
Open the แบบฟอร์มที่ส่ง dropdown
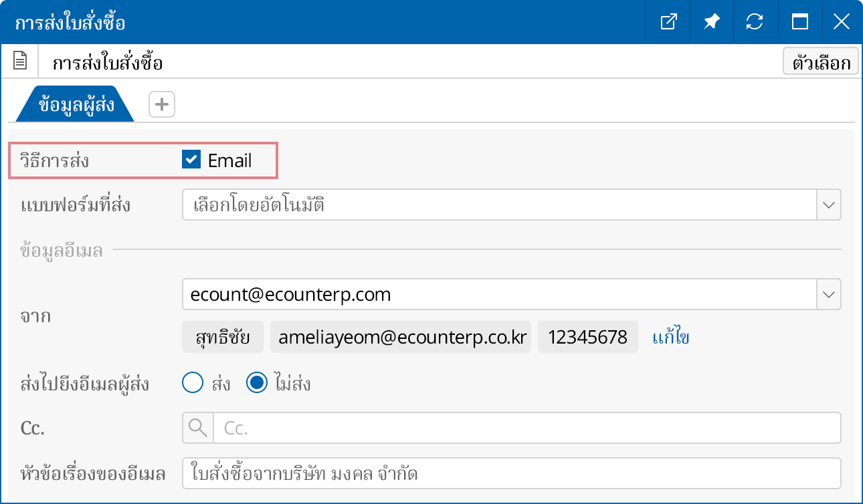coord(830,205)
